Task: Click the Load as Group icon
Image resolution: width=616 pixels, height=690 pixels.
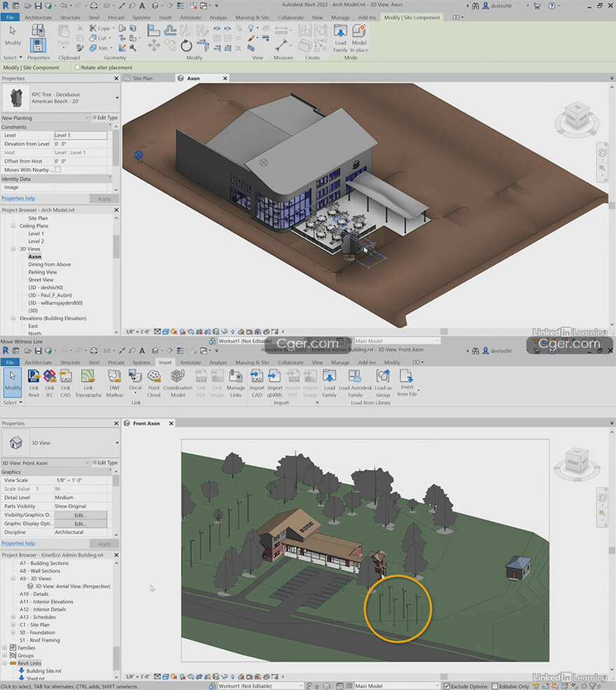Action: (383, 382)
